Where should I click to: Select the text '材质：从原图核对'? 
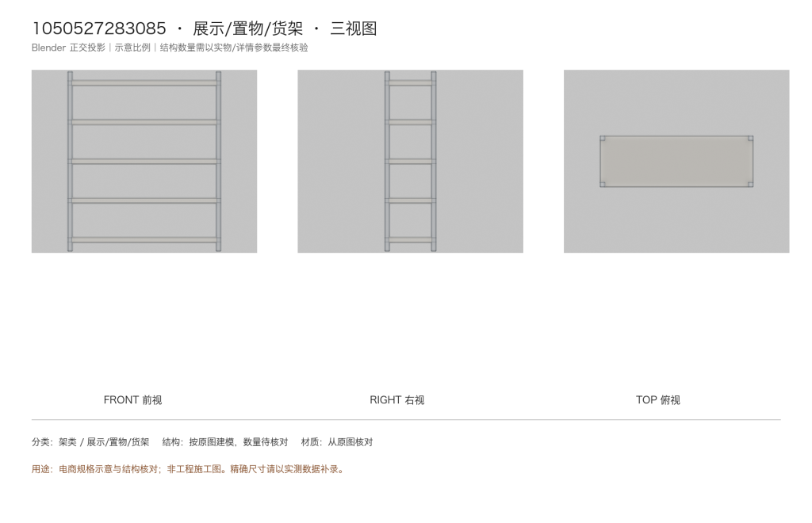pyautogui.click(x=336, y=442)
